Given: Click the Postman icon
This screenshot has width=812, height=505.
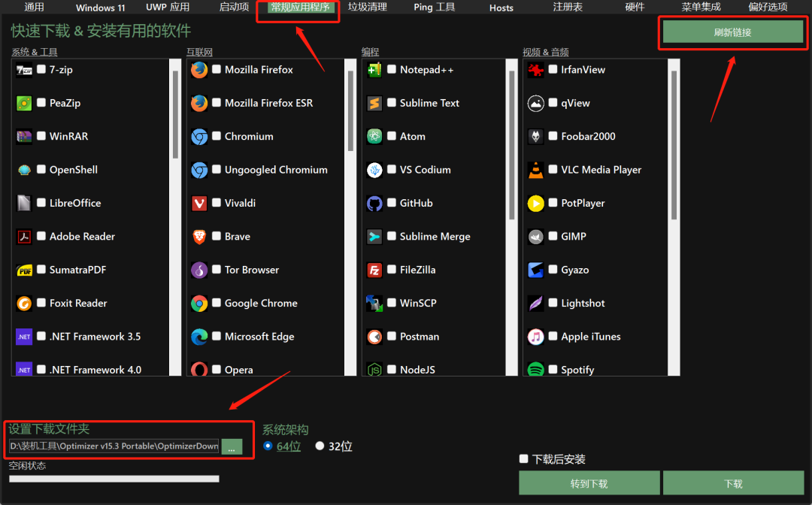Looking at the screenshot, I should 374,337.
